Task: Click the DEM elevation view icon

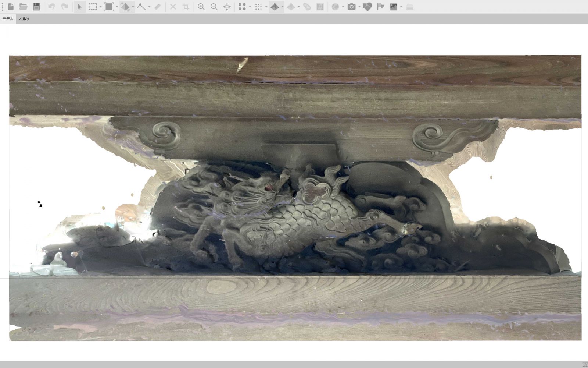Action: tap(307, 7)
